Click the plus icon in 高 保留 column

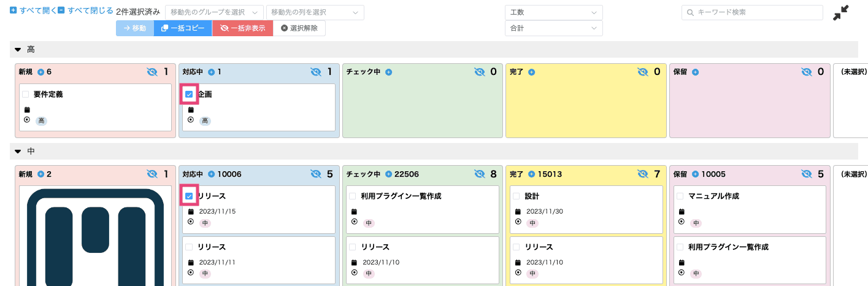coord(695,72)
